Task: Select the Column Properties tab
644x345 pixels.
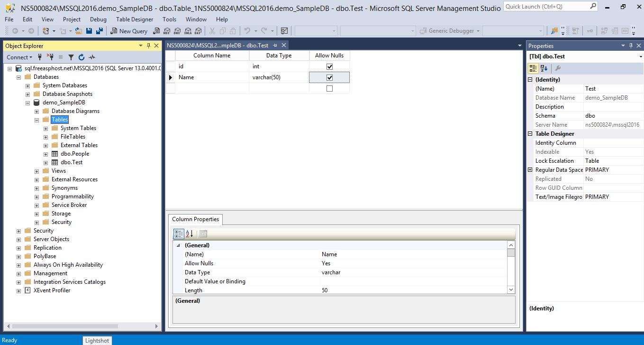Action: 195,219
